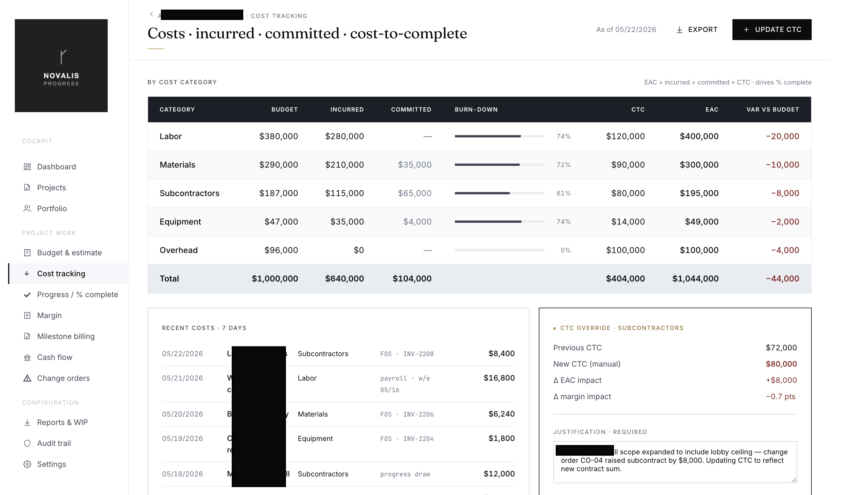
Task: Click the Export download icon
Action: [x=680, y=30]
